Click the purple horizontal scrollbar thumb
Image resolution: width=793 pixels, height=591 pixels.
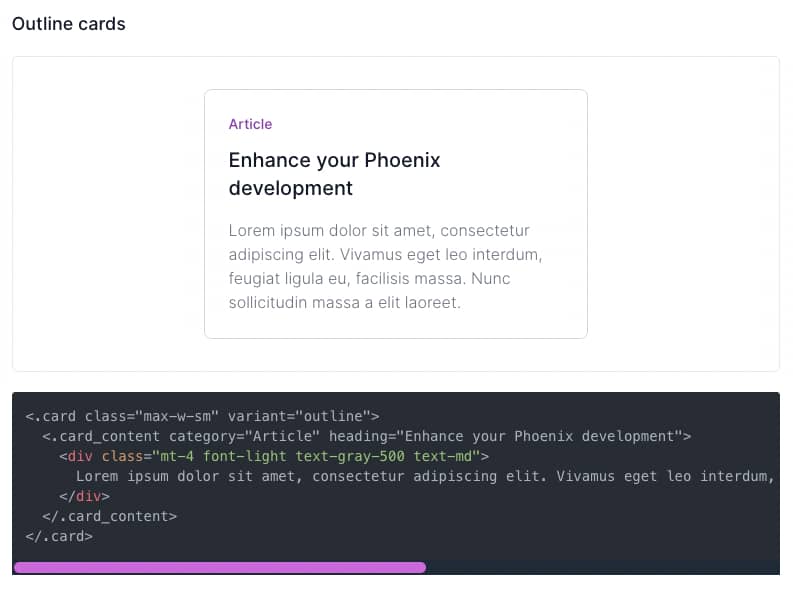220,567
